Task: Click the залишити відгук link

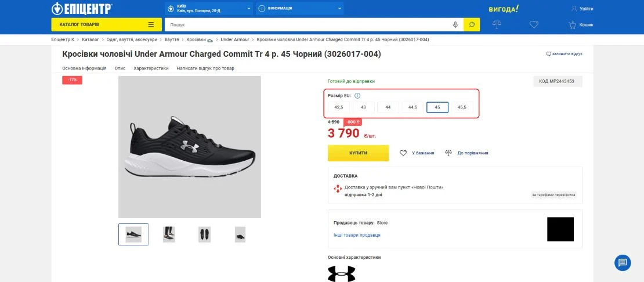Action: pos(567,54)
